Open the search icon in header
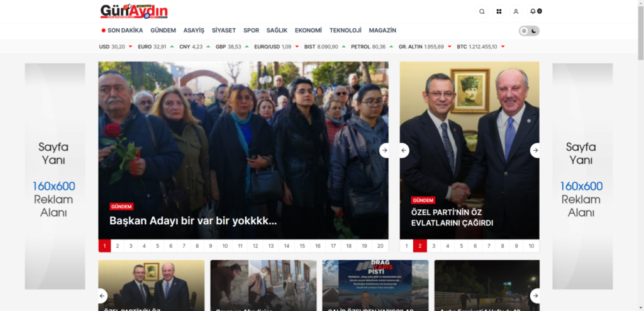The width and height of the screenshot is (644, 311). (482, 11)
